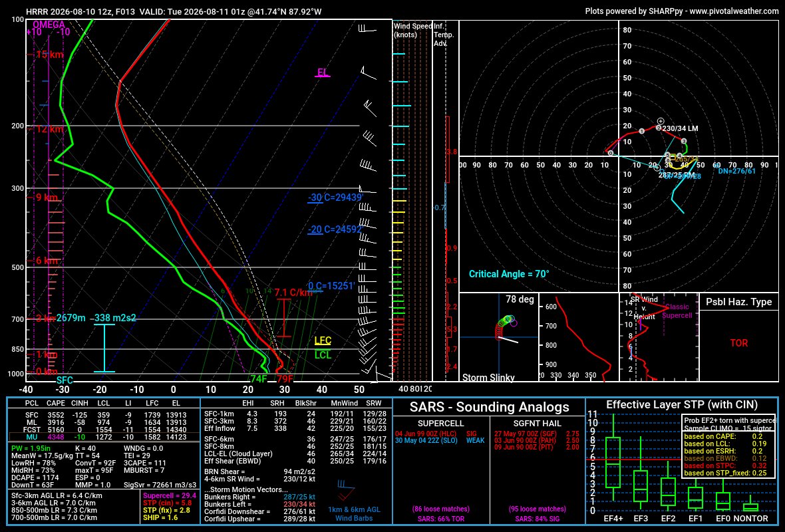Click the 338 m2s2 effective SRH label

click(115, 318)
